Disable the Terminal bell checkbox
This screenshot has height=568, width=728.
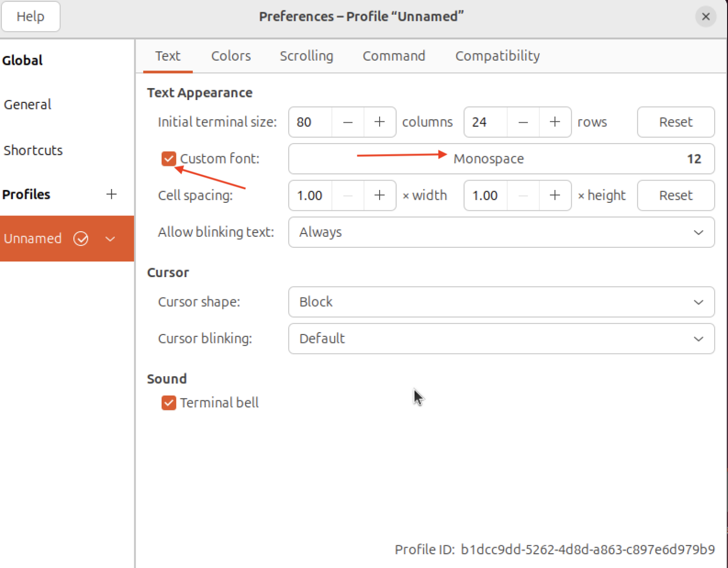click(169, 403)
